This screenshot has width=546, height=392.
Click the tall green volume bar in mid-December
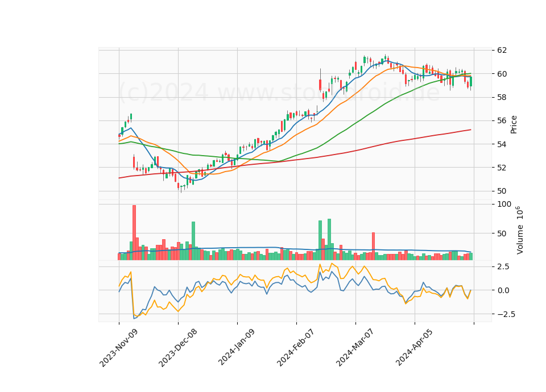point(193,241)
